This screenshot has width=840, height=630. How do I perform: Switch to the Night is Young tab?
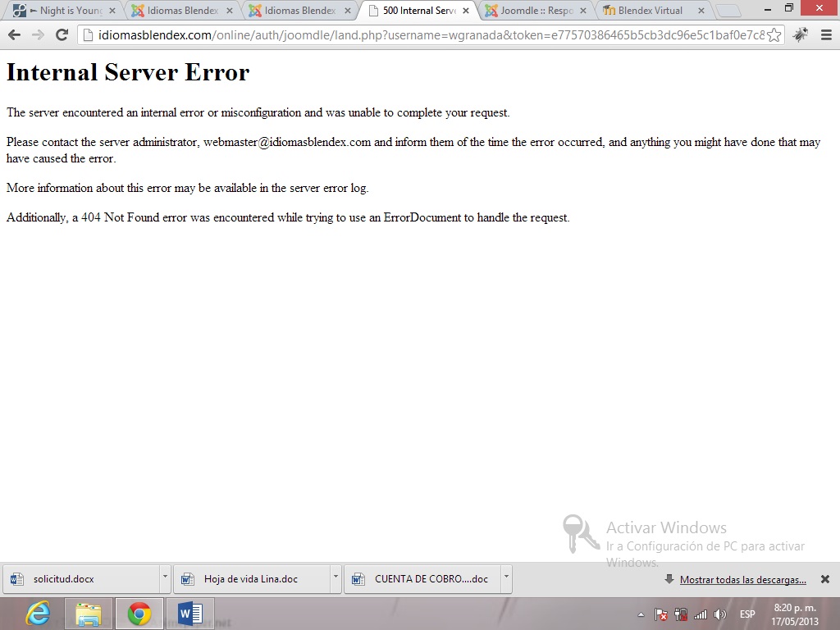point(64,11)
